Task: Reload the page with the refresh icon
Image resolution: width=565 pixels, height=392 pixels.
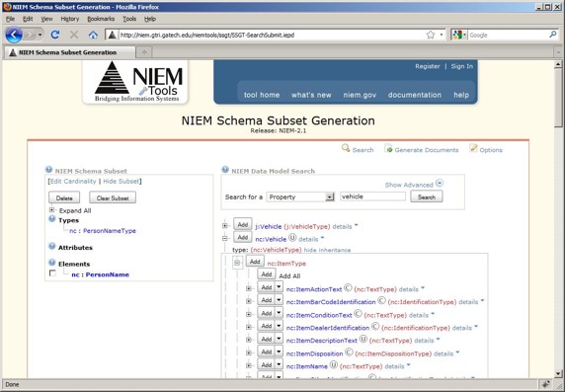Action: pyautogui.click(x=55, y=35)
